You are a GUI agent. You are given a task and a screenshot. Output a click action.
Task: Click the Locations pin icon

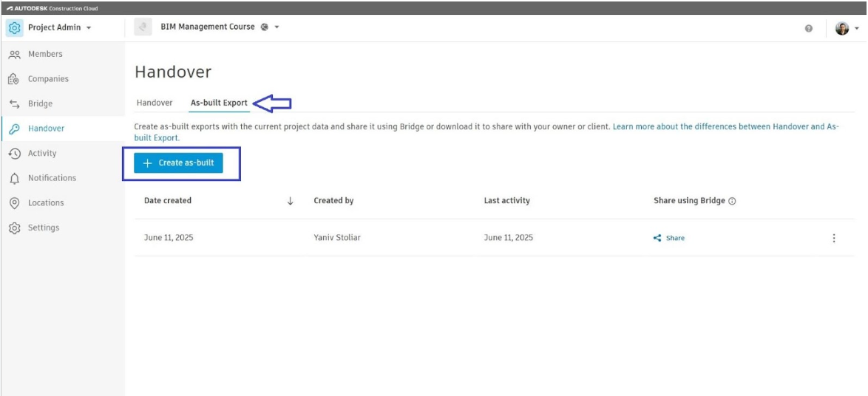[13, 203]
